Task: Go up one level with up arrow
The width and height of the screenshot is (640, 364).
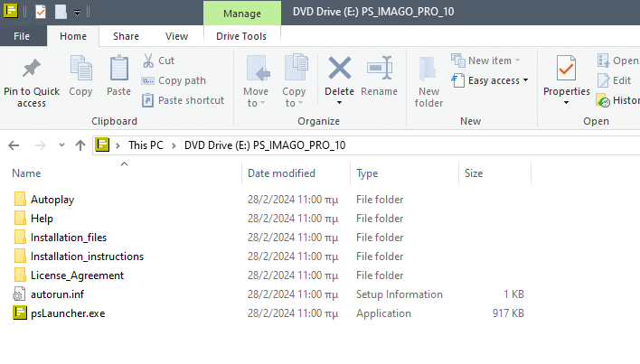Action: 80,145
